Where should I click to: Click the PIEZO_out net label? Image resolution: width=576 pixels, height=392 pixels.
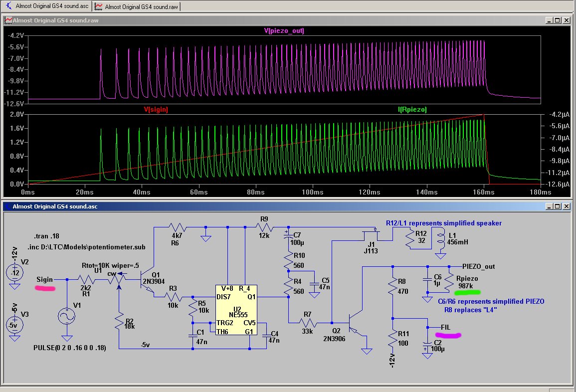tap(478, 266)
